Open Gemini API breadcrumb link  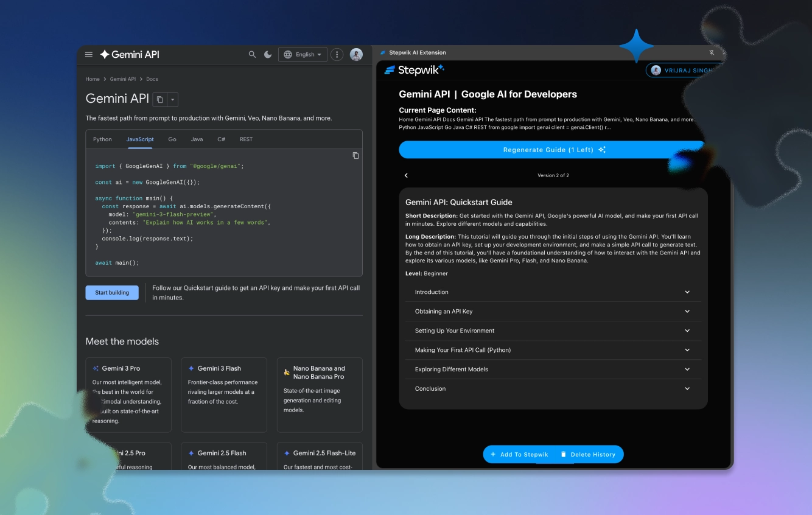point(123,79)
